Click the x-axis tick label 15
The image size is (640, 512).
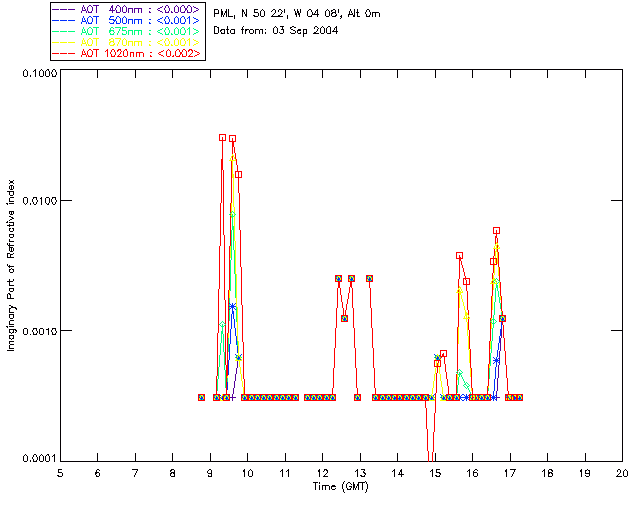click(435, 473)
